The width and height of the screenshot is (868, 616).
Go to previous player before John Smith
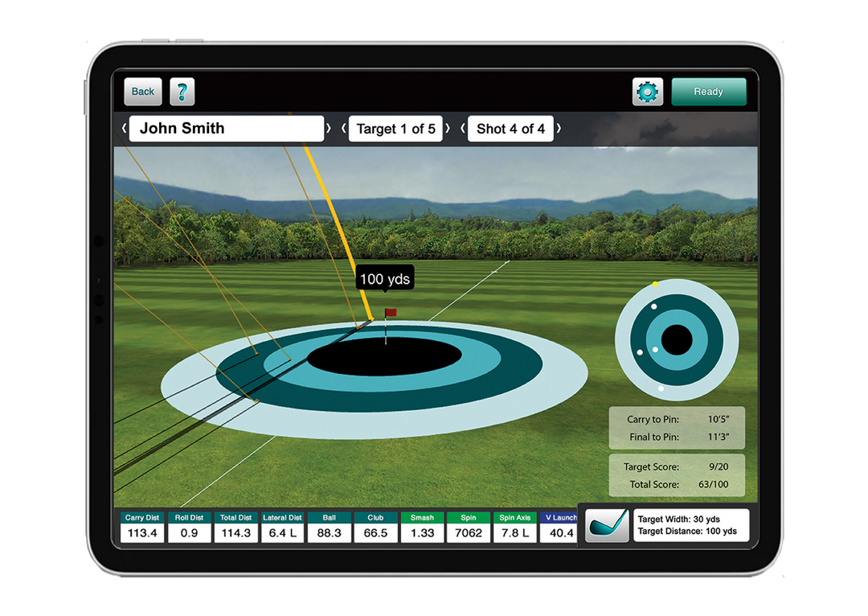(x=124, y=129)
